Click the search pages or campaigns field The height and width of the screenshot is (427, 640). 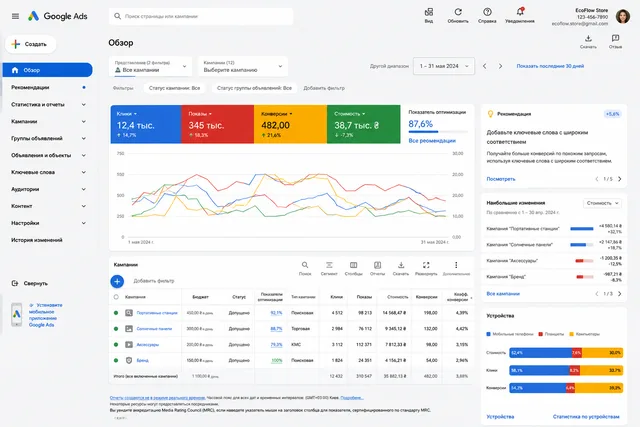point(201,16)
